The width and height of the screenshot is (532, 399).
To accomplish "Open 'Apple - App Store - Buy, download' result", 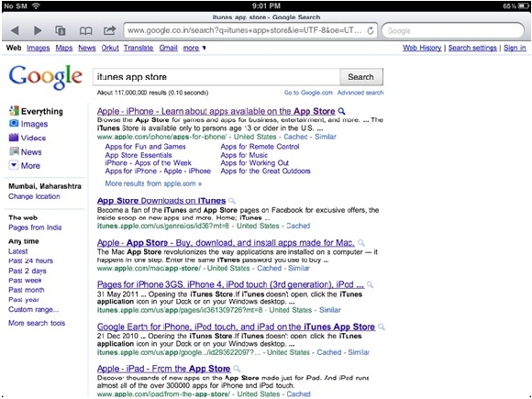I will click(x=226, y=243).
